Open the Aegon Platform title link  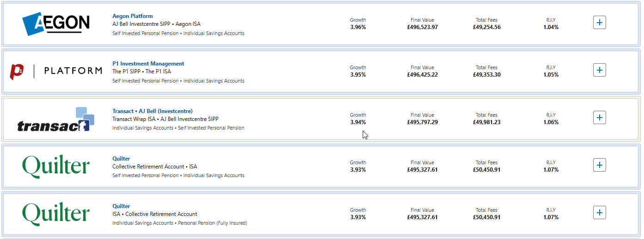133,16
